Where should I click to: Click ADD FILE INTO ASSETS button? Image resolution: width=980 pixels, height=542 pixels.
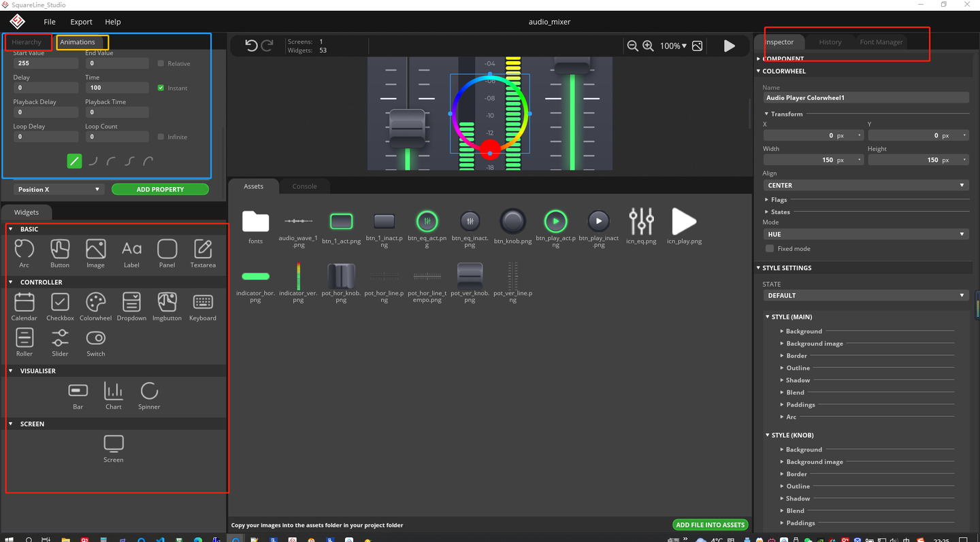pyautogui.click(x=710, y=525)
